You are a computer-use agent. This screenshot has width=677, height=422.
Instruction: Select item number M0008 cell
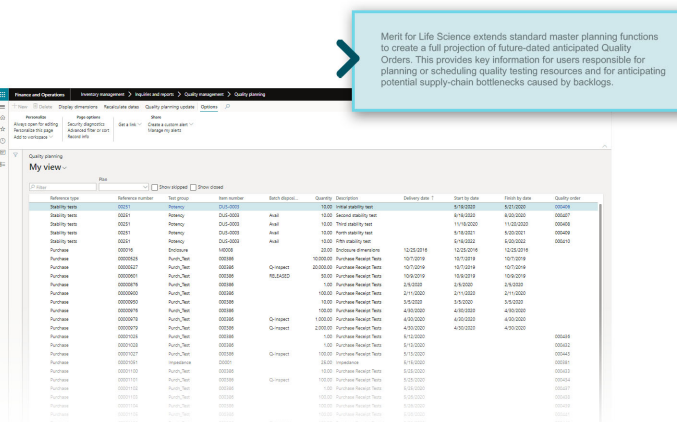pos(226,250)
